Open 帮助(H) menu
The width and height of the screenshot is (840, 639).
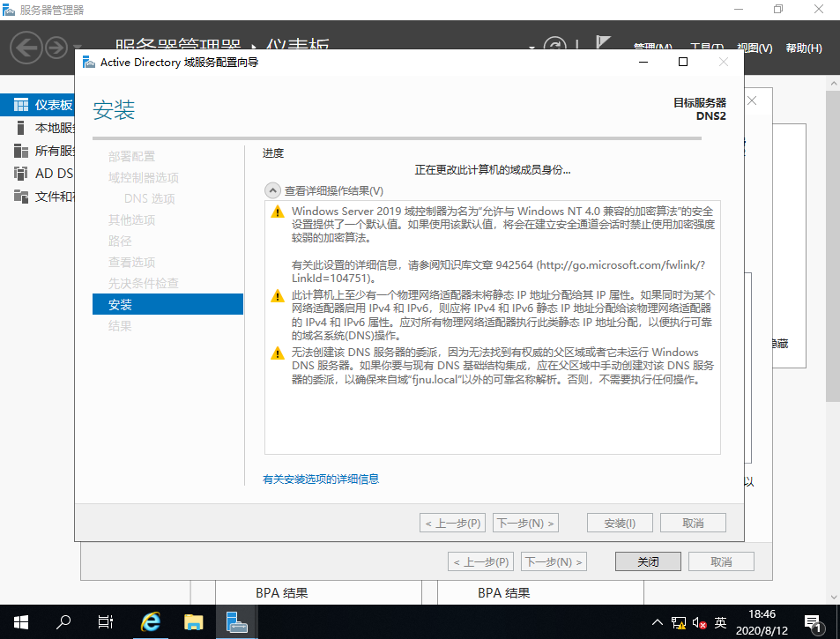804,48
